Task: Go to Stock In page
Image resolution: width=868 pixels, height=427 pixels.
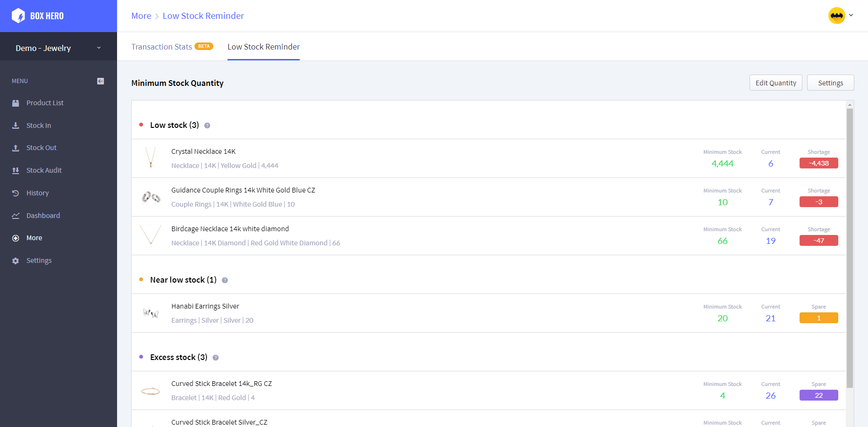Action: coord(39,126)
